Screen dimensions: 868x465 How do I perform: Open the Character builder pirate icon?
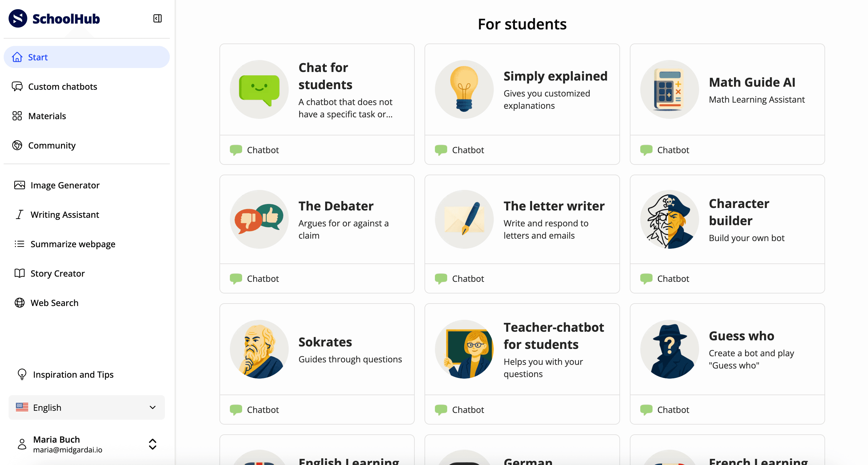(669, 219)
